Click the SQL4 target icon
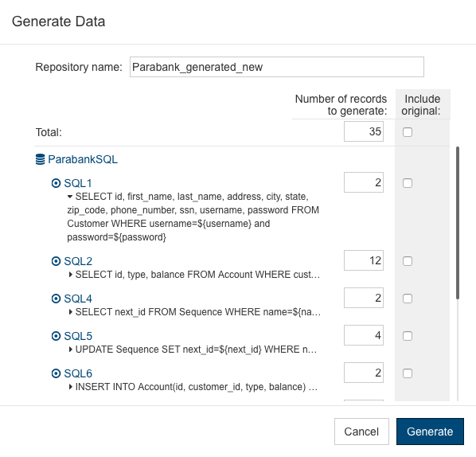Screen dimensions: 476x457 56,299
